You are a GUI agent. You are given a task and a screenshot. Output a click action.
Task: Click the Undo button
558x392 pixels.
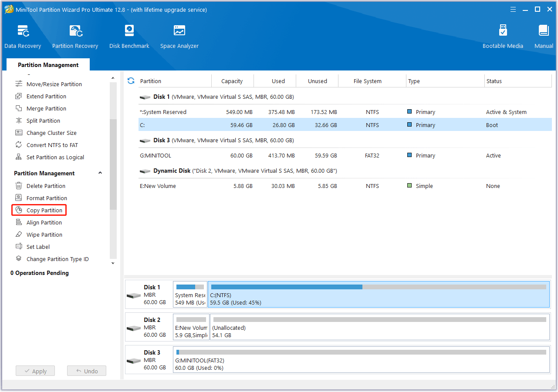click(87, 371)
